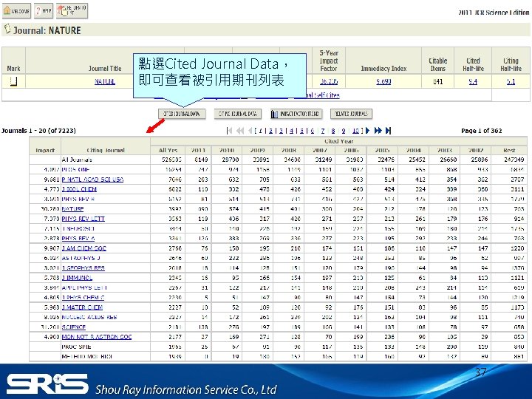Open citing journal J AM CHEM SOC
This screenshot has width=532, height=399.
point(83,248)
